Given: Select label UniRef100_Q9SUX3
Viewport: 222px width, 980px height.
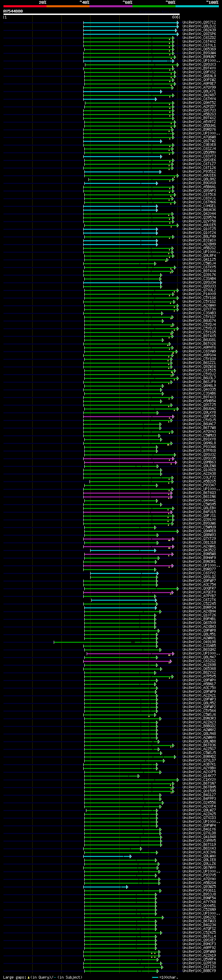Looking at the screenshot, I should (199, 65).
